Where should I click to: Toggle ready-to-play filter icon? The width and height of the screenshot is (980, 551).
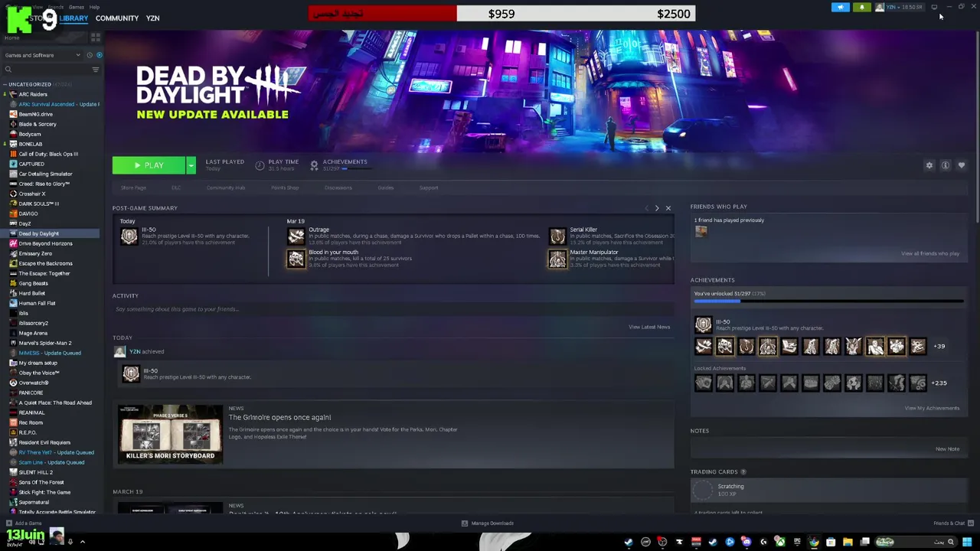(99, 55)
